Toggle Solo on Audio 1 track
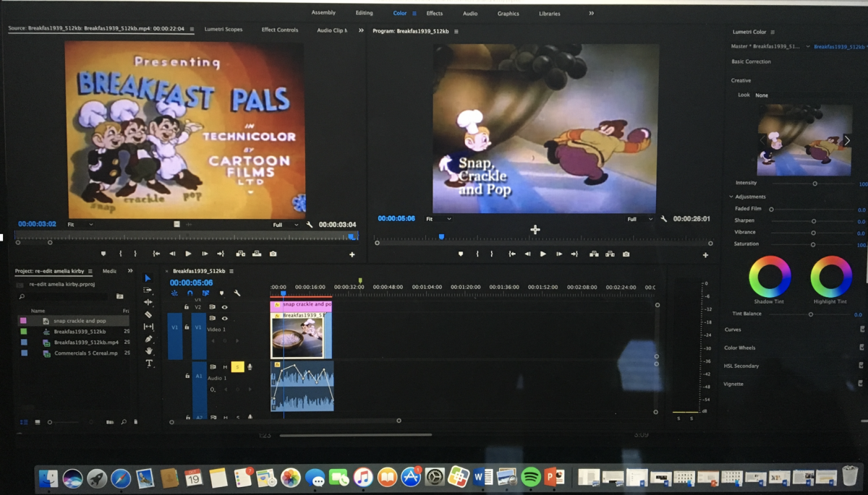This screenshot has width=868, height=495. [237, 367]
